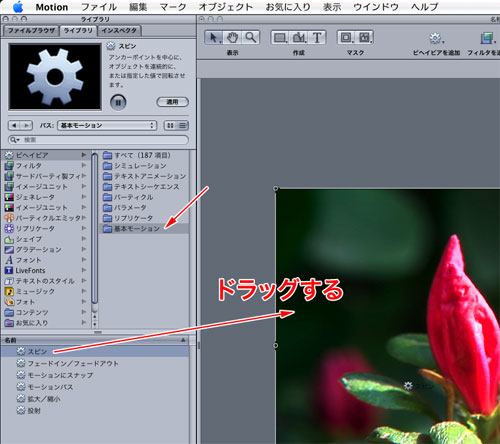Select お気に入り folder icon
The image size is (500, 444).
pyautogui.click(x=9, y=323)
